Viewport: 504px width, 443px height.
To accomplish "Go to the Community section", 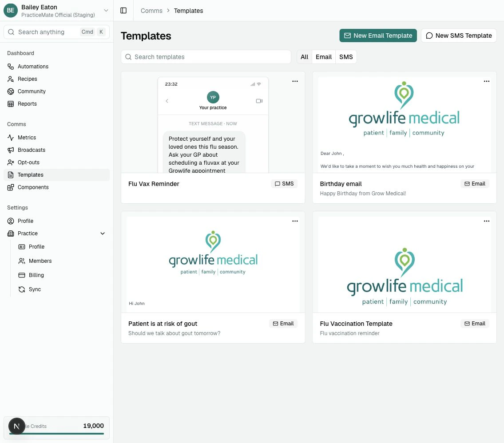I will click(56, 91).
